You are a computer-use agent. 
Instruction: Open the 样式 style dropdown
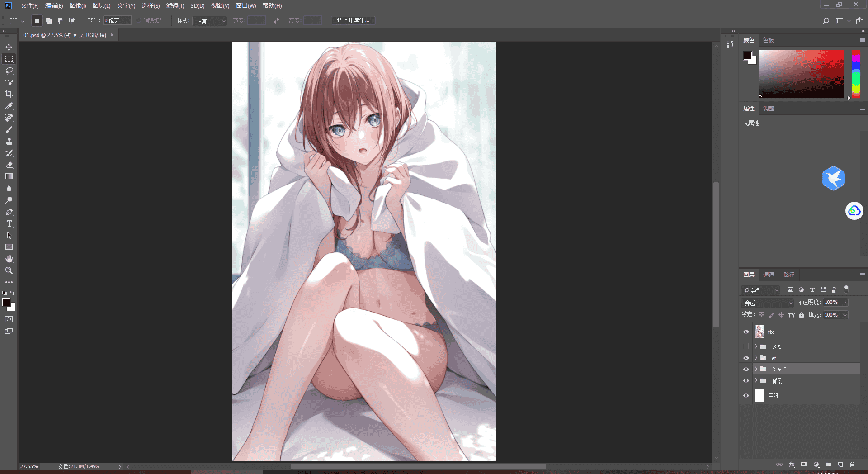click(210, 21)
